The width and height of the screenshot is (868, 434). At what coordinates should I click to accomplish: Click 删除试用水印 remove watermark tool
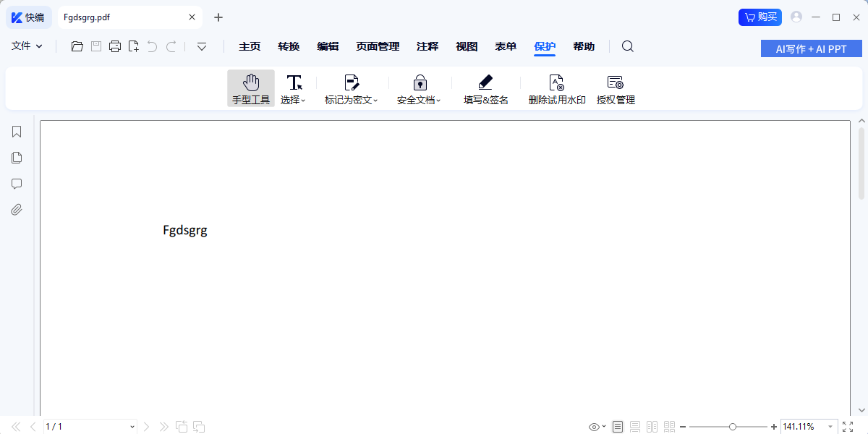(x=557, y=89)
